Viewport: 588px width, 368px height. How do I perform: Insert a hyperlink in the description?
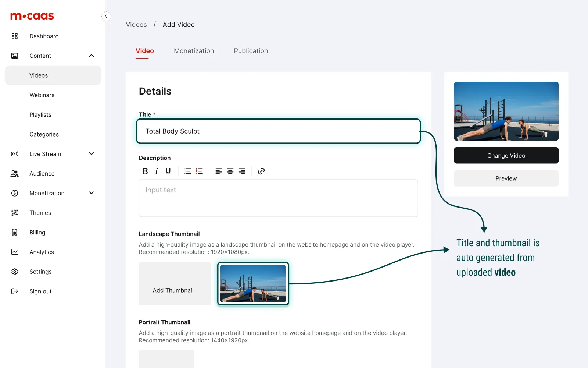tap(261, 171)
